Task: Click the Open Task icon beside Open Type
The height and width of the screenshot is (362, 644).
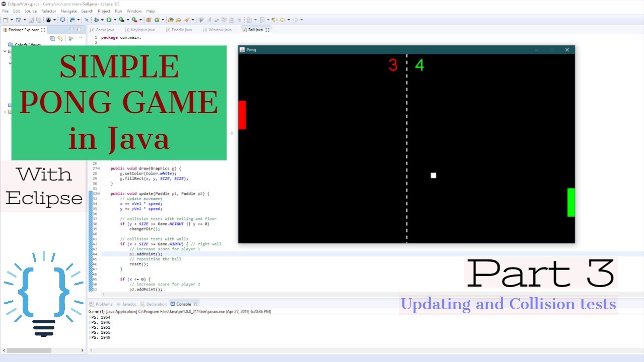Action: (178, 20)
